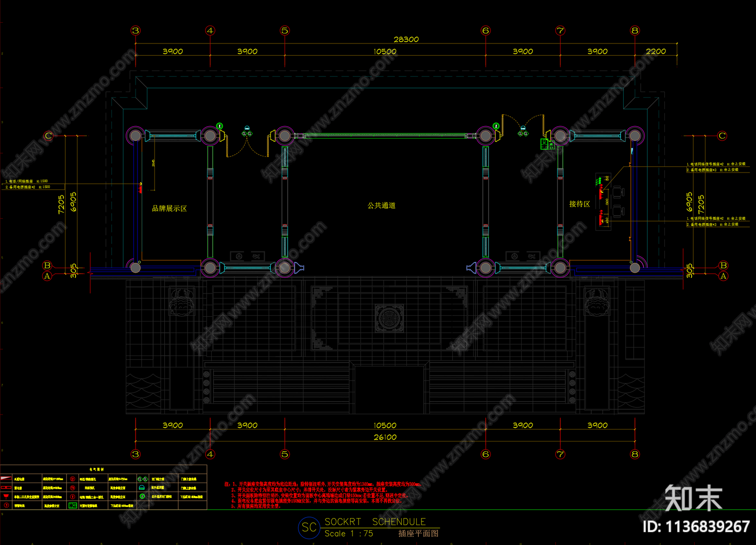Click the 品牌展示区 room label
756x545 pixels.
tap(169, 208)
